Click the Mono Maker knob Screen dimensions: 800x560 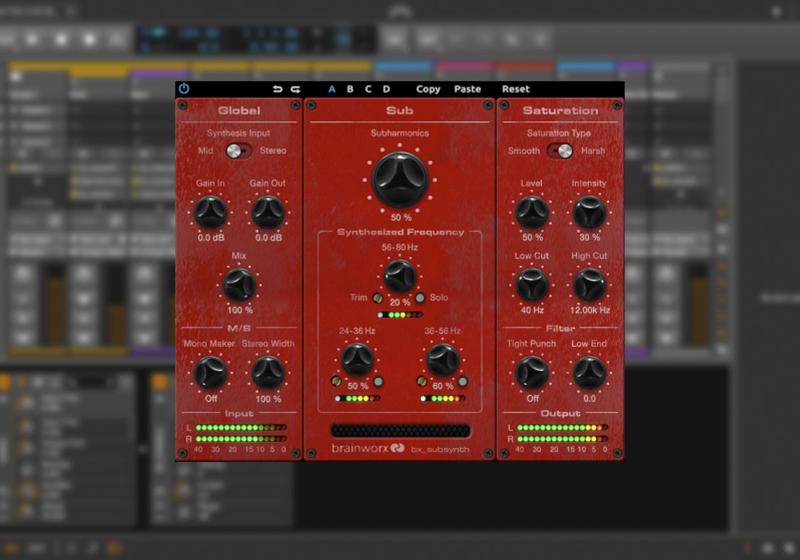click(210, 372)
